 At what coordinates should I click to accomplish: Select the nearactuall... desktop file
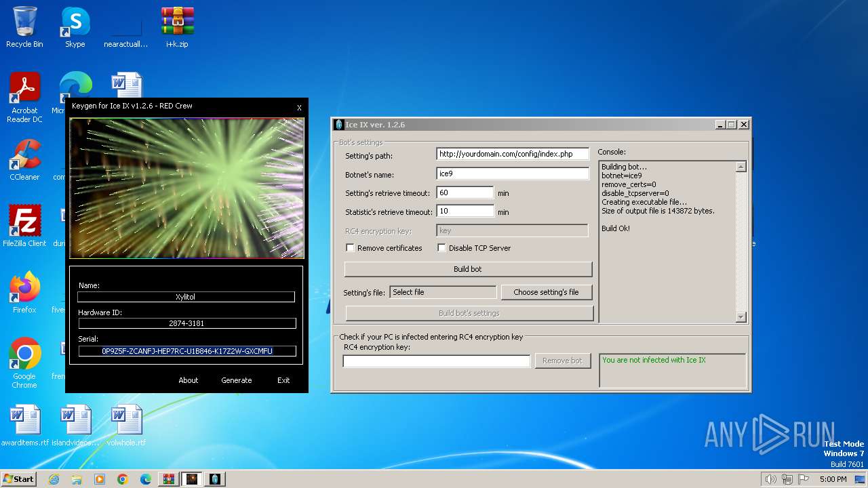[125, 28]
